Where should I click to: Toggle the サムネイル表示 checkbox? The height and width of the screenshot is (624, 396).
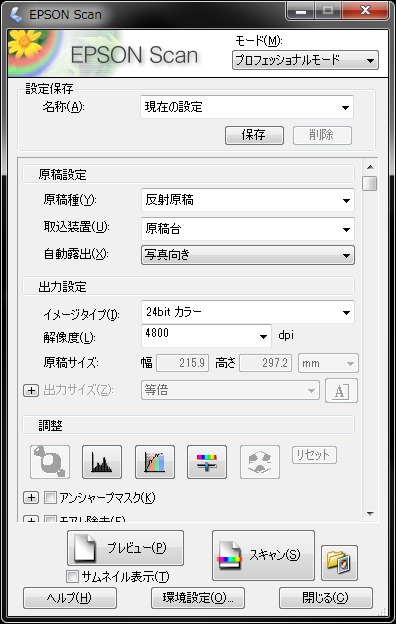(x=72, y=576)
